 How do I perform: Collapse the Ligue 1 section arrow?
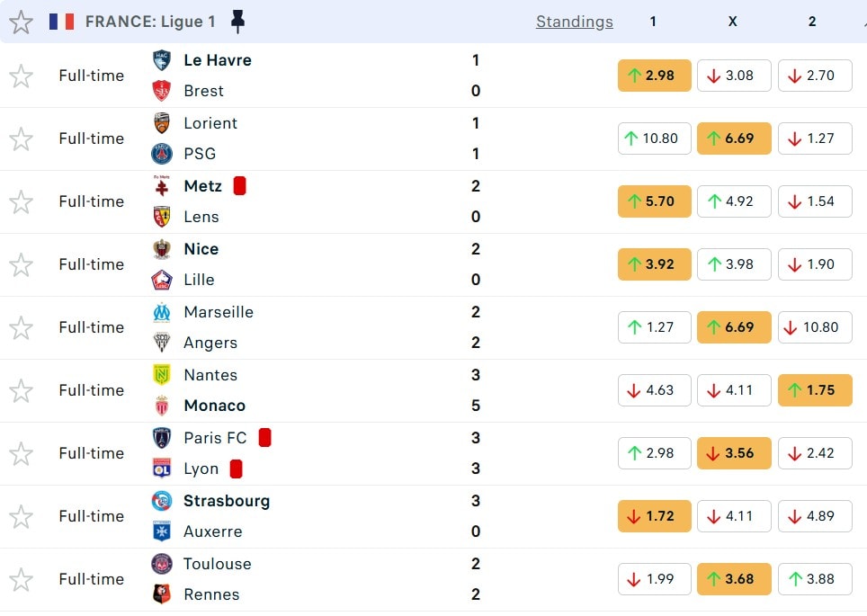863,22
